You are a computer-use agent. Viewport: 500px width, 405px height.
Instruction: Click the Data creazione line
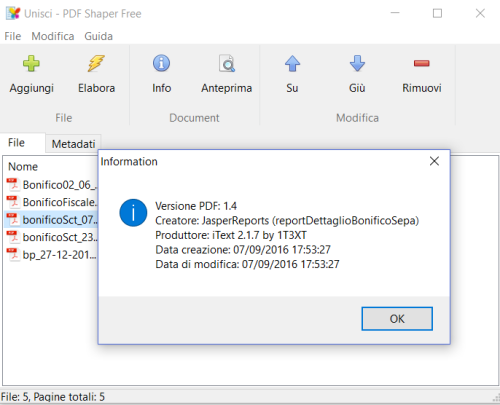coord(243,250)
